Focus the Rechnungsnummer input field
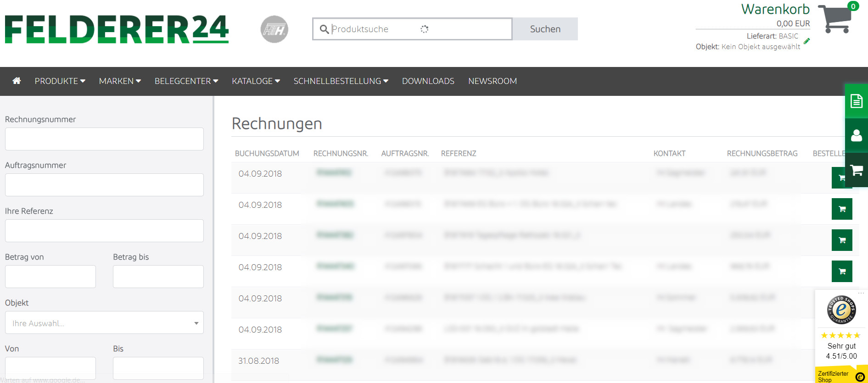This screenshot has height=383, width=868. pos(104,139)
